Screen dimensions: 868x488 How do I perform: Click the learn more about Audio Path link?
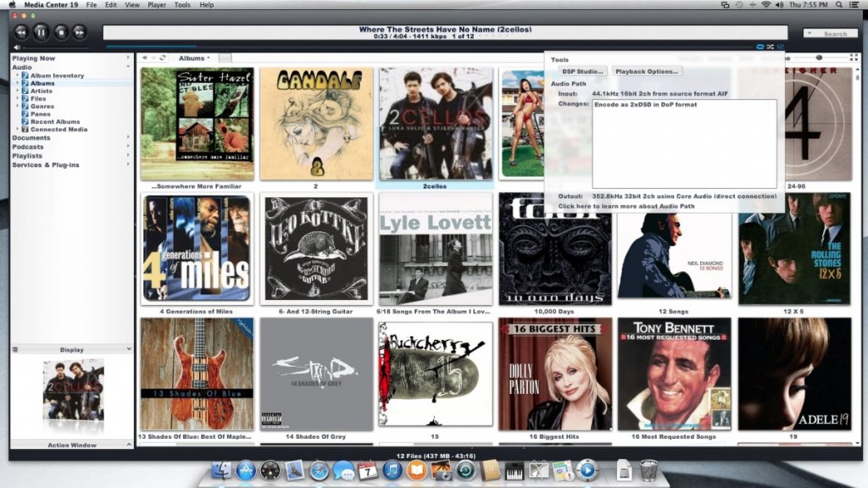pos(626,207)
